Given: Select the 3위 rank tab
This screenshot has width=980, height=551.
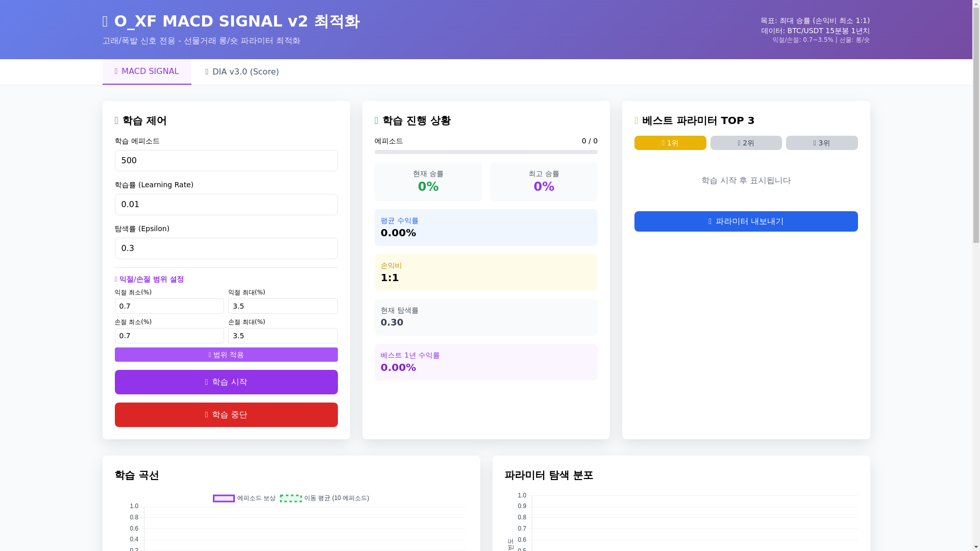Looking at the screenshot, I should point(822,143).
